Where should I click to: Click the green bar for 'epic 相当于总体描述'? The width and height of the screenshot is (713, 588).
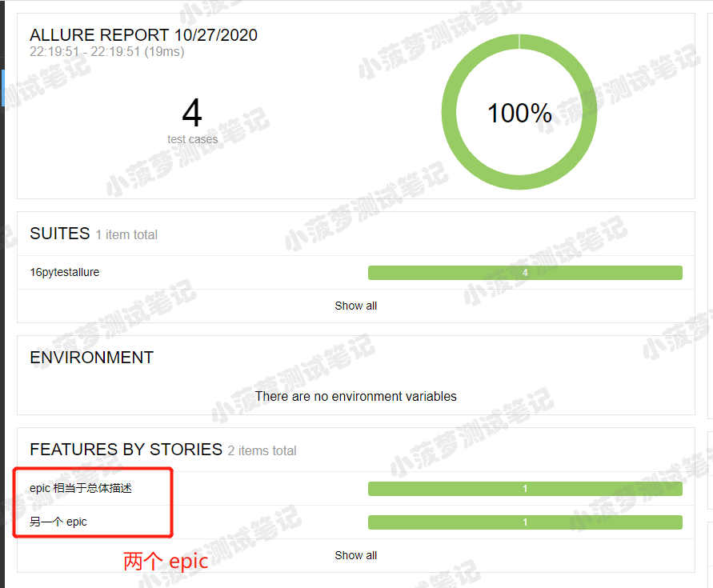(525, 489)
